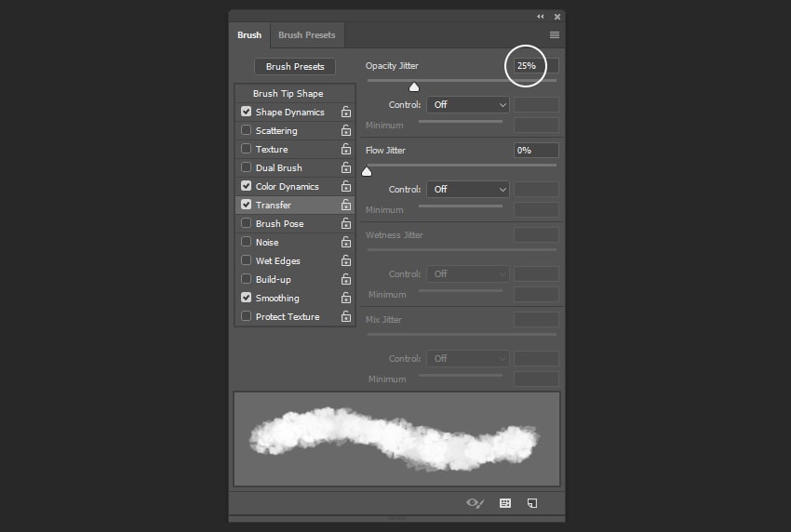This screenshot has width=791, height=532.
Task: Uncheck the Shape Dynamics checkbox
Action: (x=247, y=112)
